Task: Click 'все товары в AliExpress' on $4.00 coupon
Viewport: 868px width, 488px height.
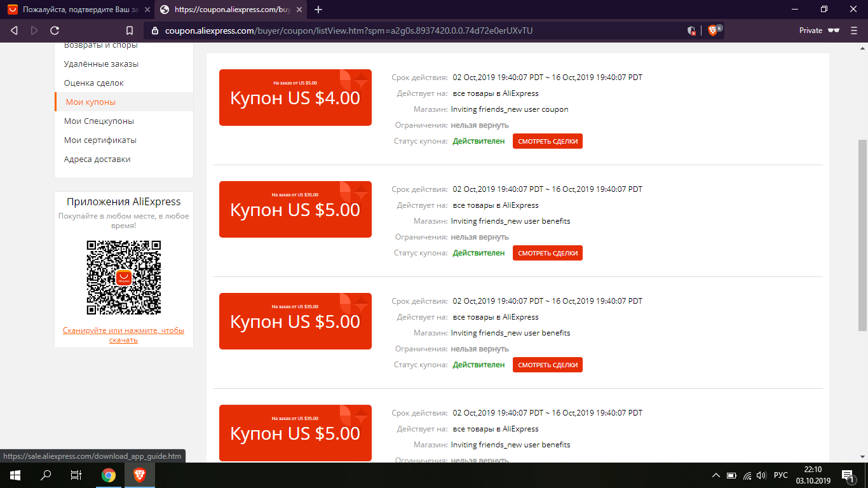Action: 496,93
